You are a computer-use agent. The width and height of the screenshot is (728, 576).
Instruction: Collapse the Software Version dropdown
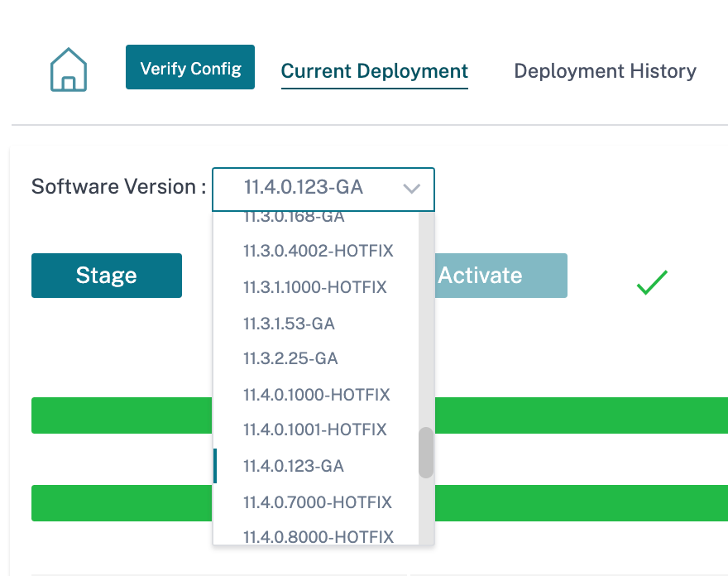tap(323, 190)
